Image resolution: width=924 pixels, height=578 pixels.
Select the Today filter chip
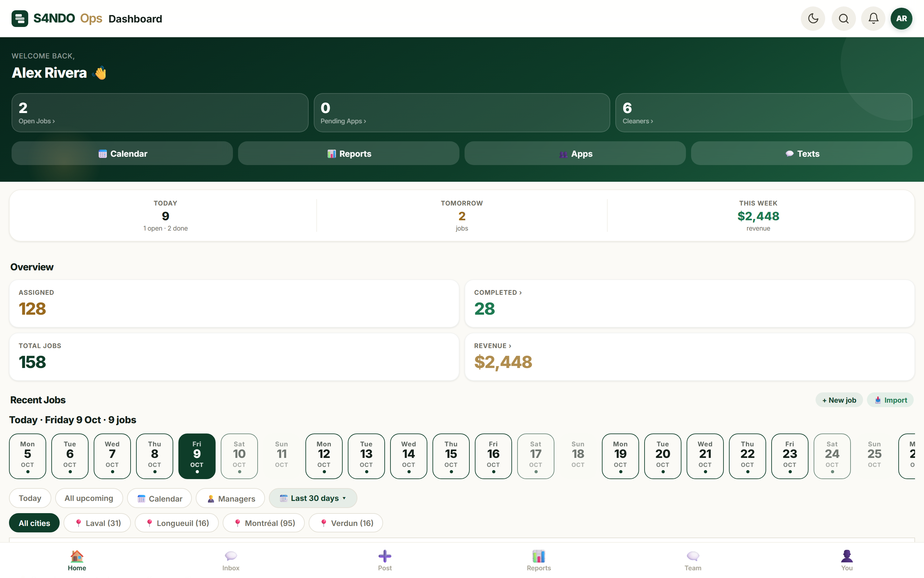point(30,498)
